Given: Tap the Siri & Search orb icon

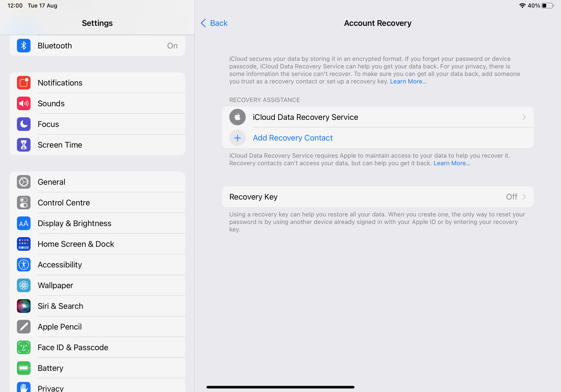Looking at the screenshot, I should pos(24,306).
